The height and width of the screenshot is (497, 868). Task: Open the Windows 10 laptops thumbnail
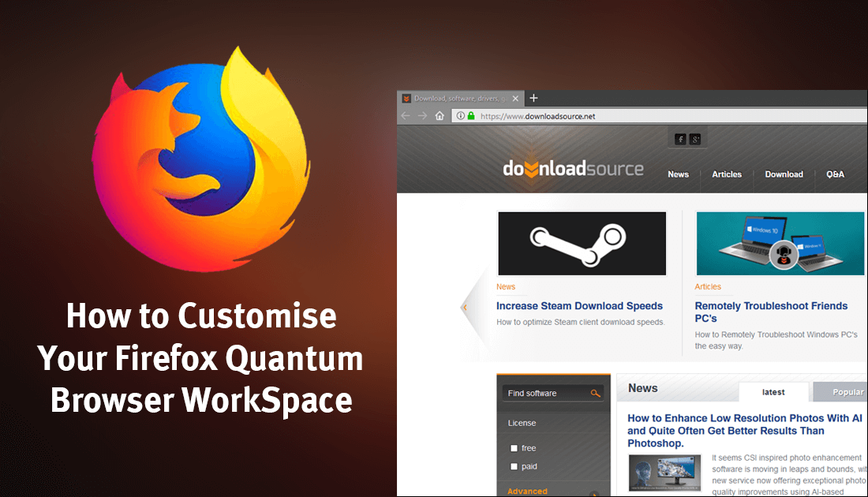pyautogui.click(x=780, y=244)
